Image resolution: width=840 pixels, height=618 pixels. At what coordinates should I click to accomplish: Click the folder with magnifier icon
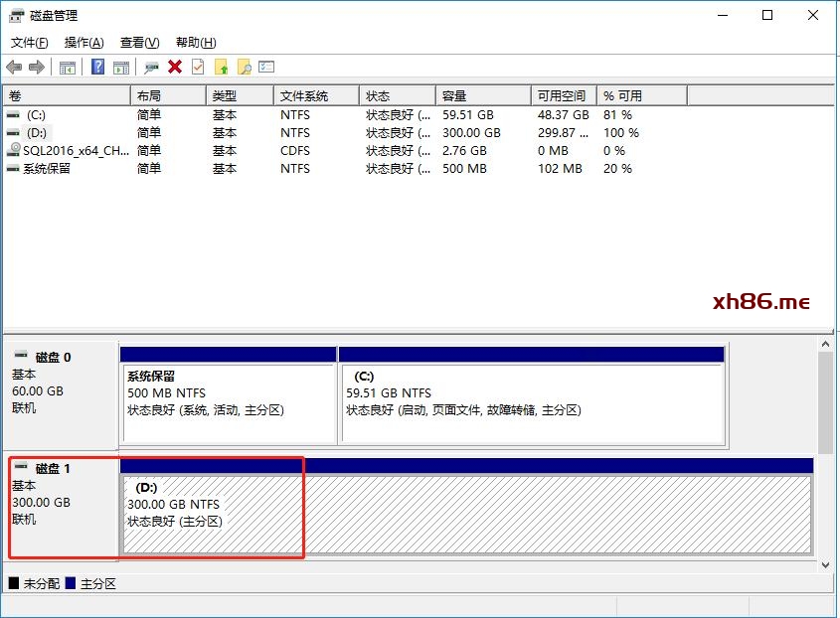pyautogui.click(x=244, y=67)
